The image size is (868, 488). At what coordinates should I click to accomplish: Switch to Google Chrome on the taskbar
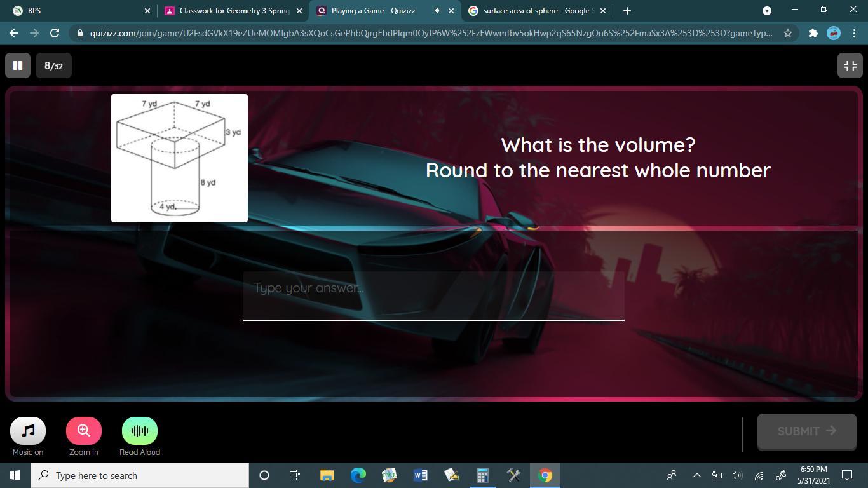pyautogui.click(x=545, y=475)
